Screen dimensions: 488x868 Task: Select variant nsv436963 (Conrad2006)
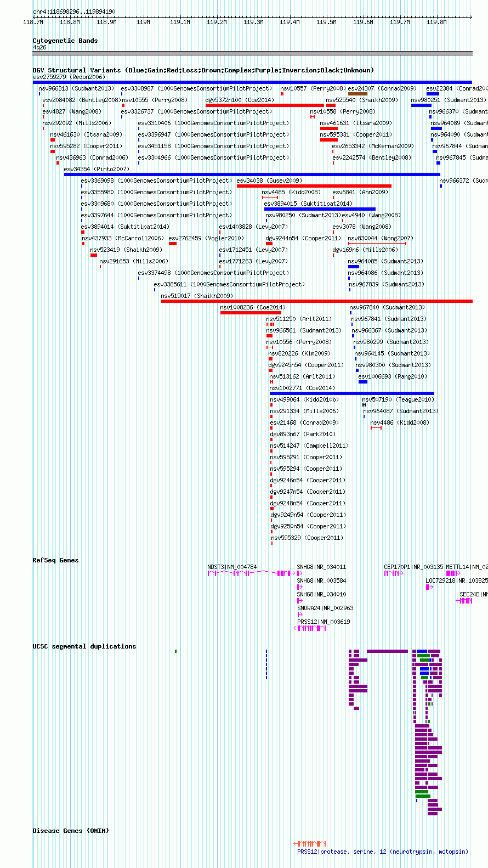[x=92, y=157]
